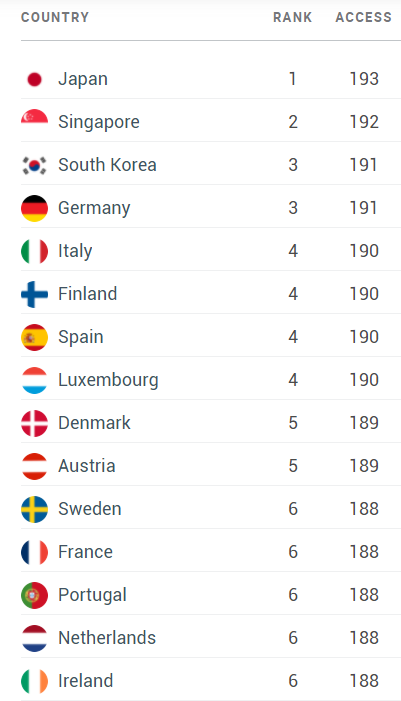Screen dimensions: 401x701
Task: Click the Denmark flag icon
Action: pos(34,423)
